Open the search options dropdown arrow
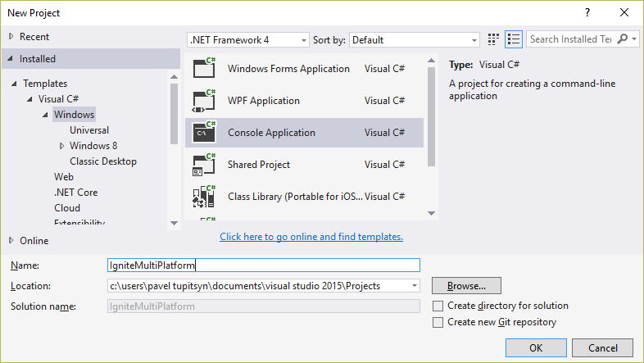This screenshot has width=644, height=363. 634,39
